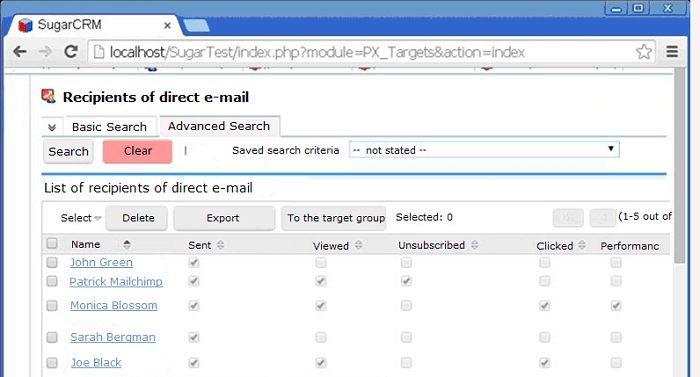This screenshot has width=700, height=377.
Task: Click the page vertical scrollbar thumb
Action: click(x=679, y=165)
